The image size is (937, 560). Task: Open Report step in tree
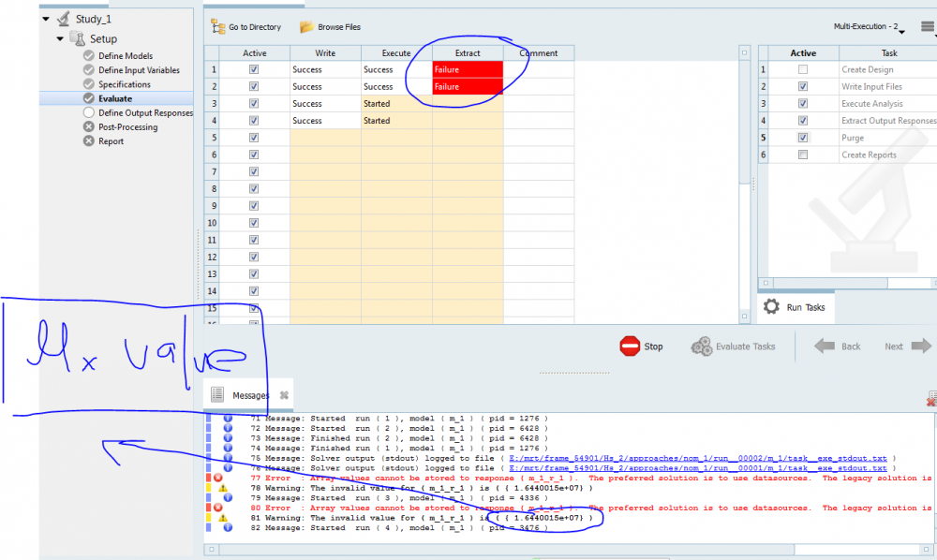point(112,141)
